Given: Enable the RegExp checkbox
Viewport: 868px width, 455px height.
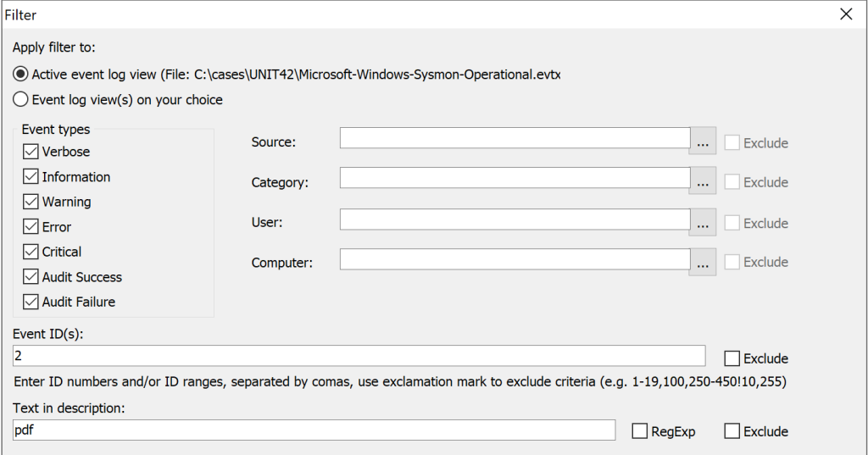Looking at the screenshot, I should point(639,431).
